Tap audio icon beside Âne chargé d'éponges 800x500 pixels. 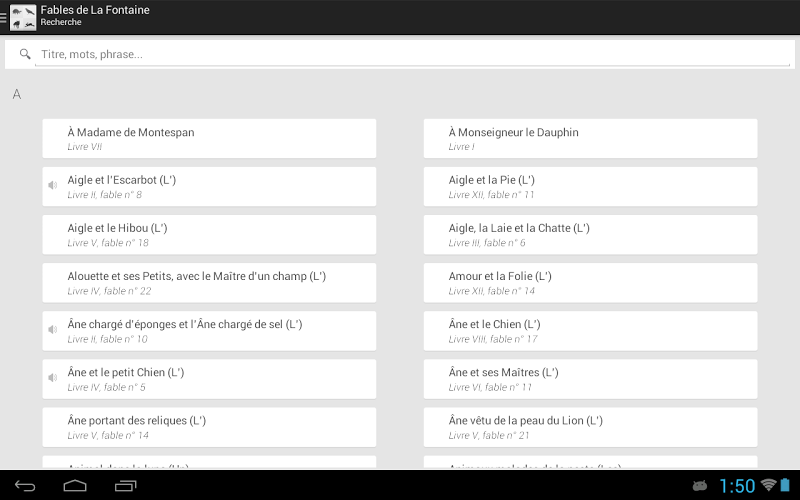click(52, 330)
